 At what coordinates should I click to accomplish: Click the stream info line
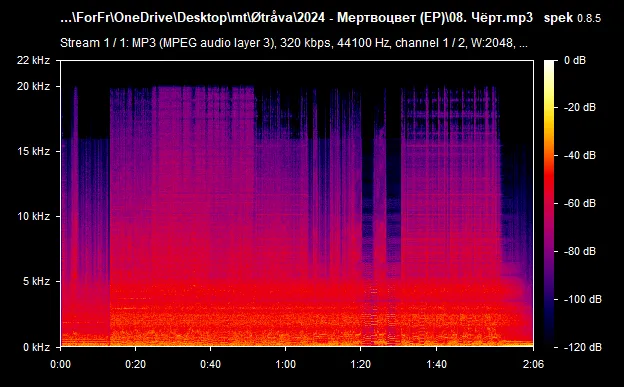(x=294, y=43)
